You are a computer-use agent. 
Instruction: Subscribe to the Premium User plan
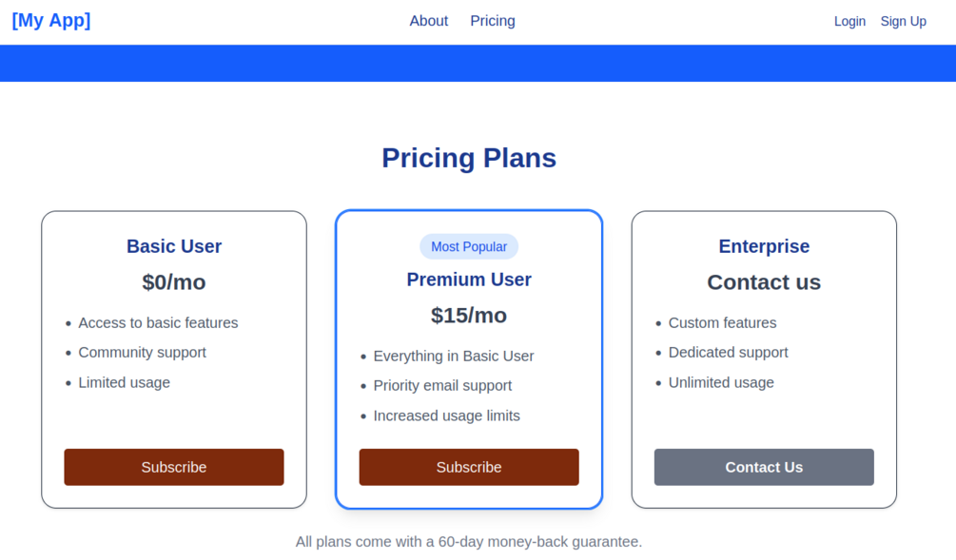(x=469, y=467)
